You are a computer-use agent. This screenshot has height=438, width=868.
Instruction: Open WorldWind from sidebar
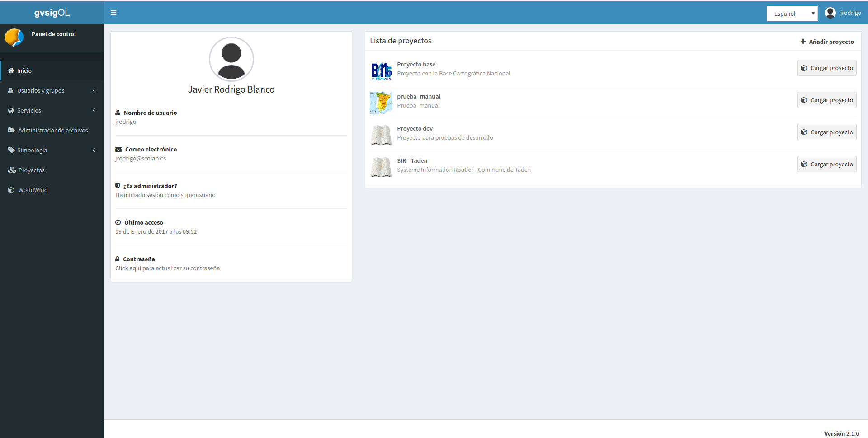33,190
